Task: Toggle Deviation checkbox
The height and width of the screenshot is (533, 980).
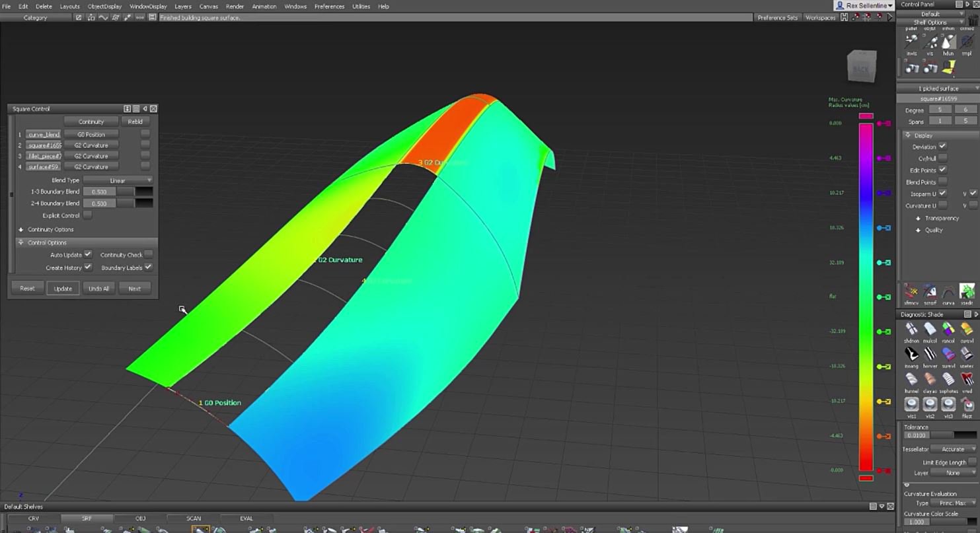Action: (942, 147)
